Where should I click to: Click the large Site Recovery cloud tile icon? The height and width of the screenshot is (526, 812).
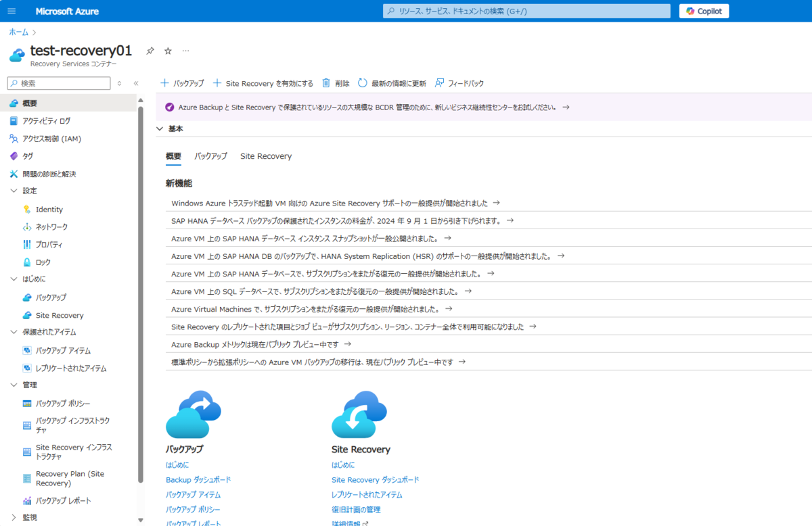click(x=359, y=414)
